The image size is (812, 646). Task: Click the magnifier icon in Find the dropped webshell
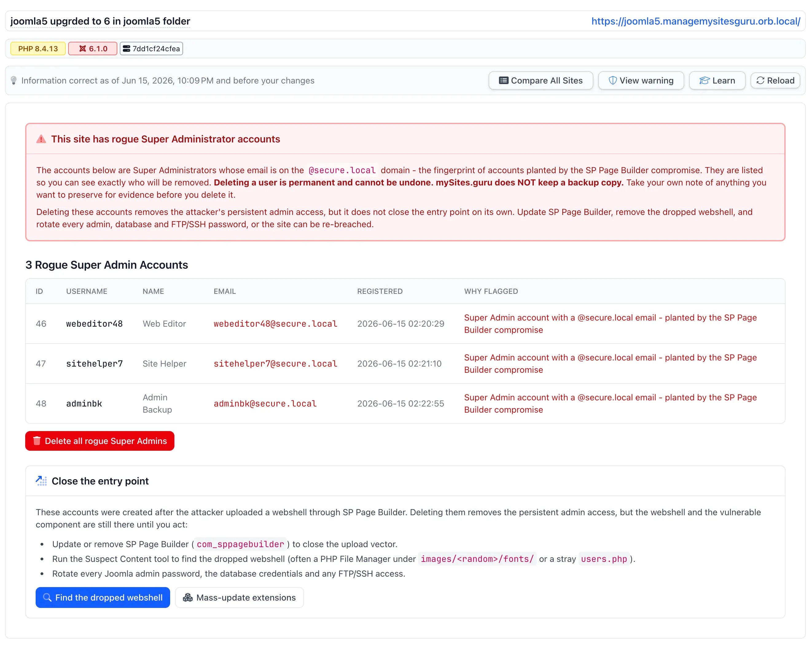(47, 597)
